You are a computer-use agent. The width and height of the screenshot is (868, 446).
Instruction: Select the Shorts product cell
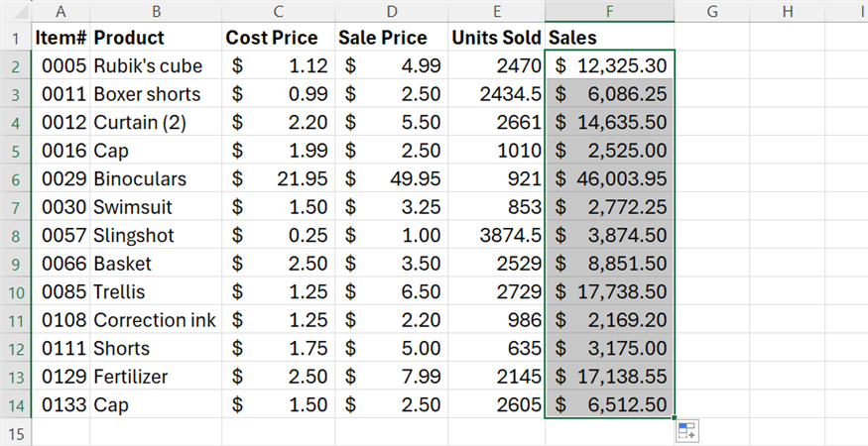click(x=156, y=348)
